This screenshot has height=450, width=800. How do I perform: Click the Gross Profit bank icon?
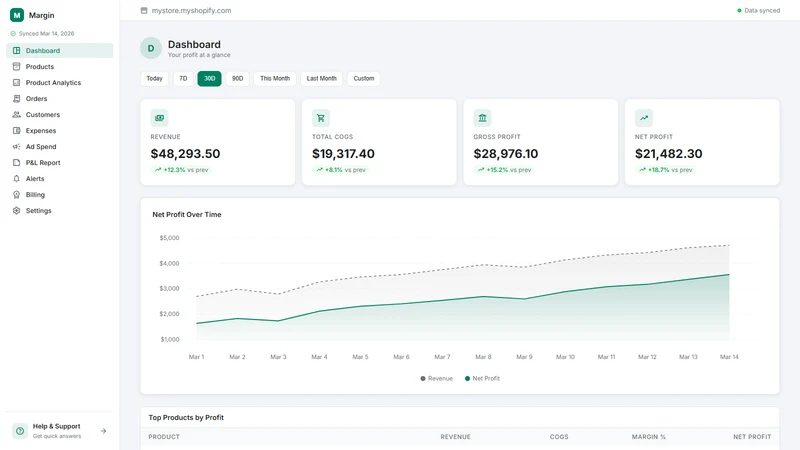pyautogui.click(x=482, y=118)
